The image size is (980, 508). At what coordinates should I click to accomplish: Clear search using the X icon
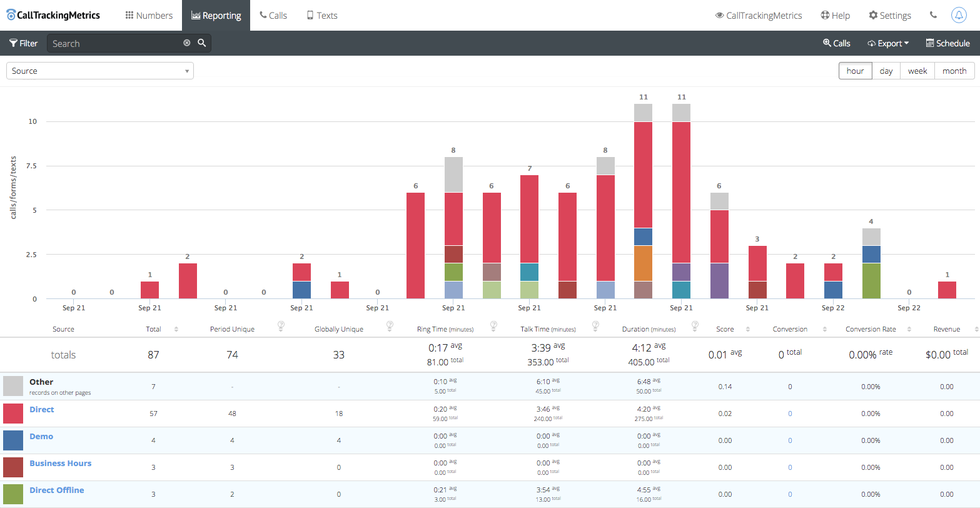(x=186, y=43)
